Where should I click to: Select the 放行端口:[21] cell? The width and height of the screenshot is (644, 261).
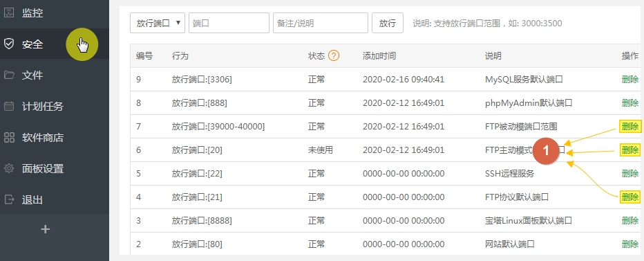197,197
